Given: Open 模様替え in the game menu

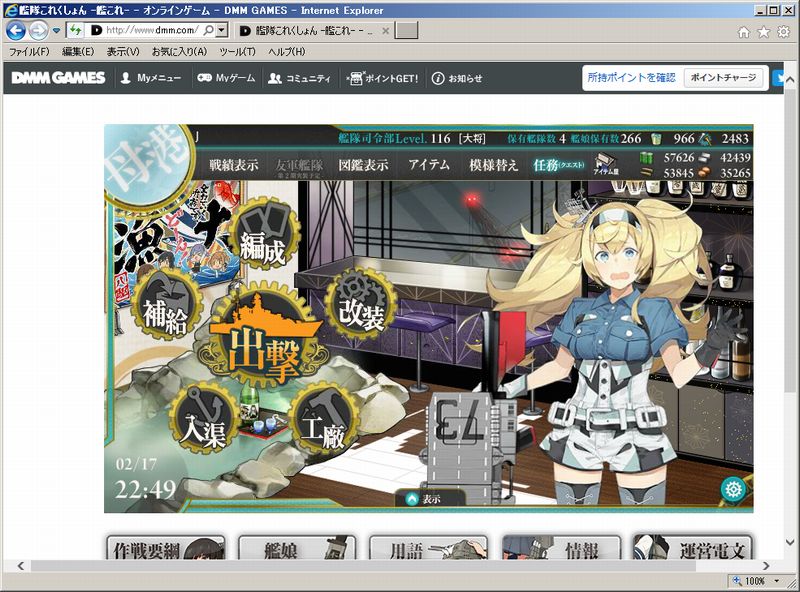Looking at the screenshot, I should [x=493, y=165].
